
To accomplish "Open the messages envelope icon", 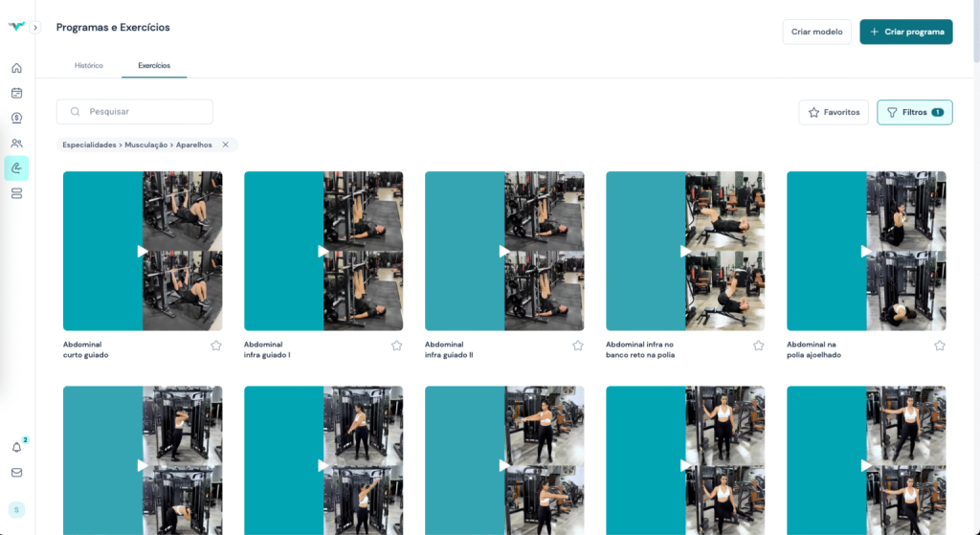I will pos(16,472).
